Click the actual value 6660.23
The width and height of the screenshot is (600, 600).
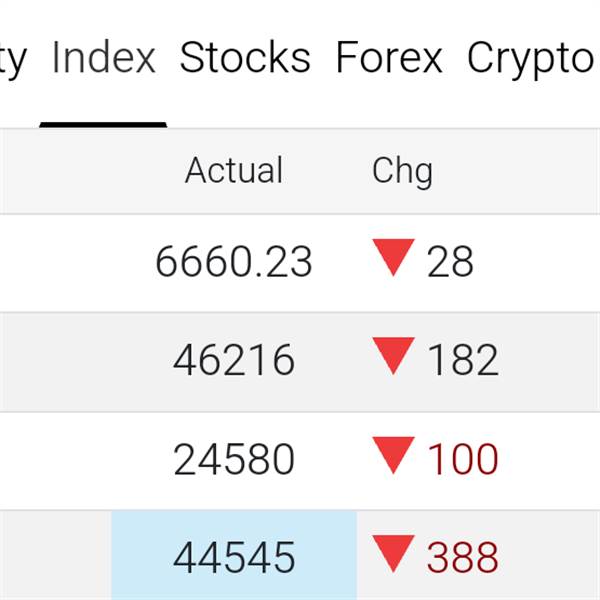234,263
